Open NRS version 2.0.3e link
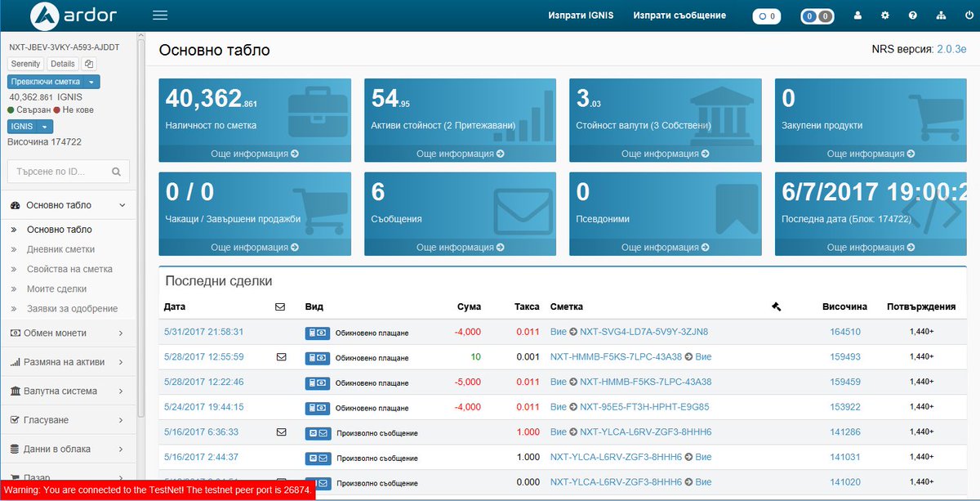 [951, 50]
